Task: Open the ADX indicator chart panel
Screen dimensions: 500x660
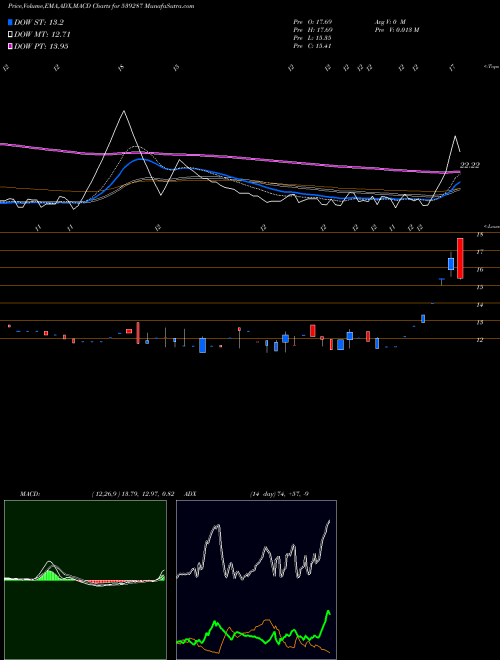Action: (256, 580)
